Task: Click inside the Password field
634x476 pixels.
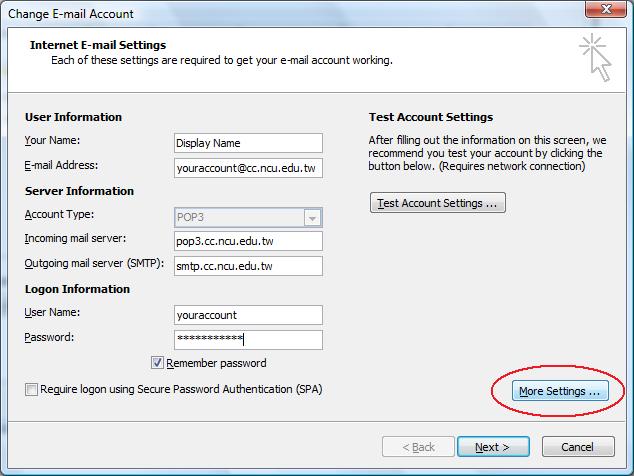Action: point(247,340)
